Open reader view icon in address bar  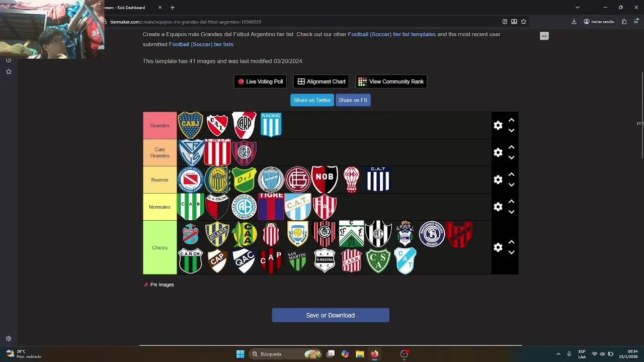(x=505, y=22)
